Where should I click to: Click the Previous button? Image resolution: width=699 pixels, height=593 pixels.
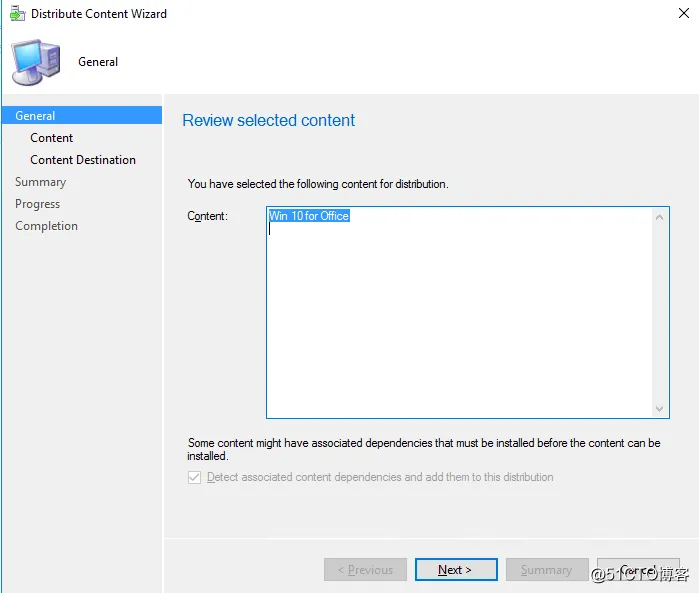pos(366,569)
